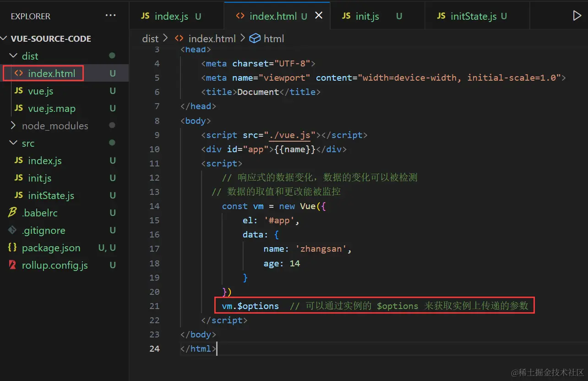Image resolution: width=588 pixels, height=381 pixels.
Task: Click the {{name}} template expression
Action: (x=295, y=149)
